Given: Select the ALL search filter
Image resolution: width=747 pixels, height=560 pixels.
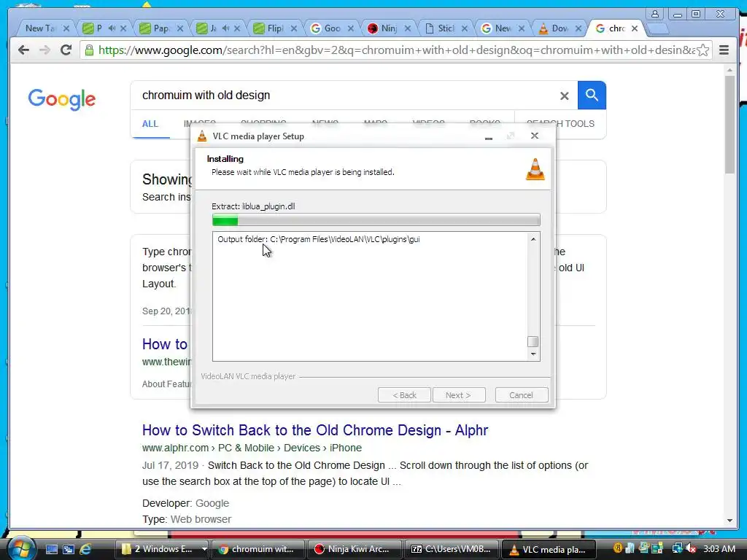Looking at the screenshot, I should coord(150,124).
